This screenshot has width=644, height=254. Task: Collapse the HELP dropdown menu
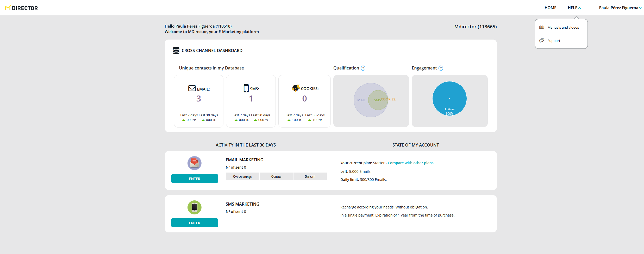574,8
